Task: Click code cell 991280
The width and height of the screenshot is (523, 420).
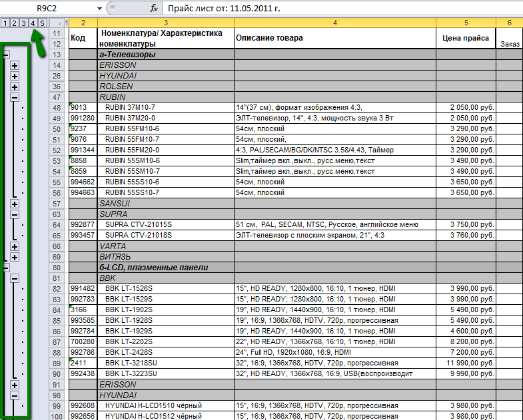Action: click(x=83, y=118)
